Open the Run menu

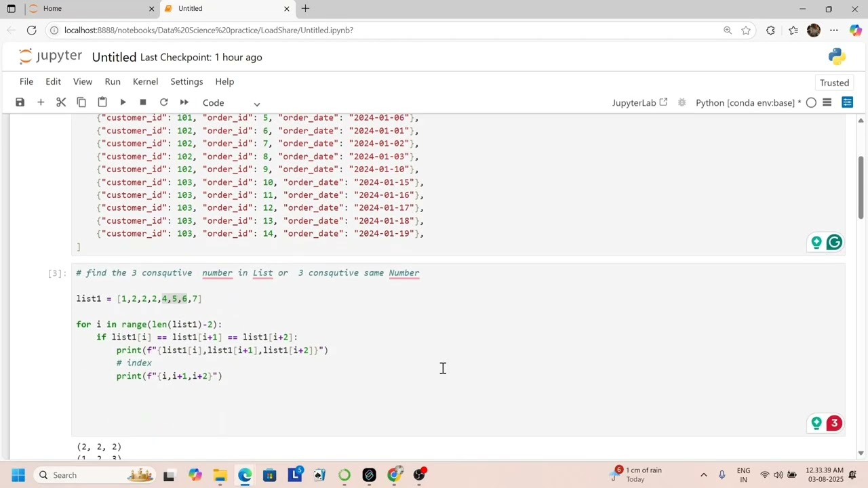(x=113, y=81)
